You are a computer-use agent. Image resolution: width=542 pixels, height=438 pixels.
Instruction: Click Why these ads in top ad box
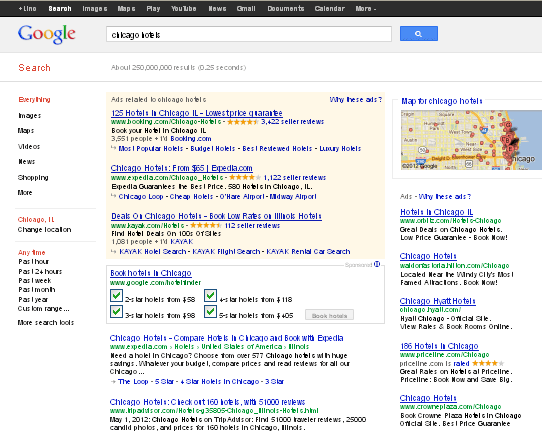[x=356, y=100]
